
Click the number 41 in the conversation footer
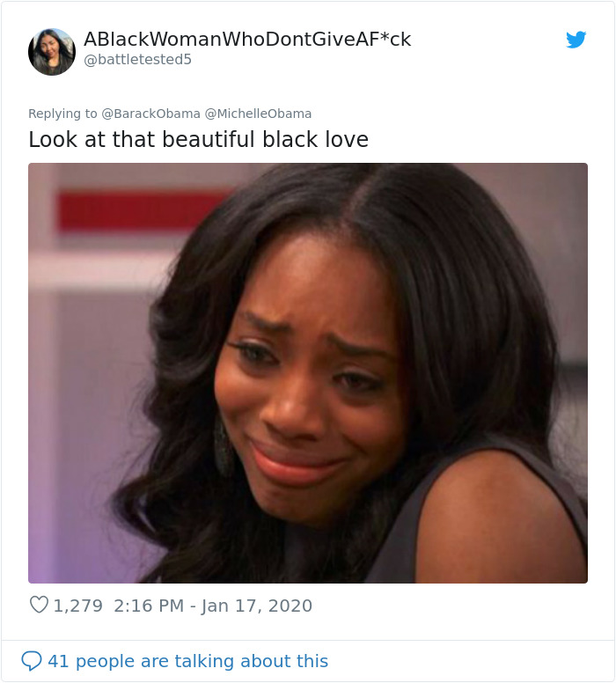click(58, 661)
